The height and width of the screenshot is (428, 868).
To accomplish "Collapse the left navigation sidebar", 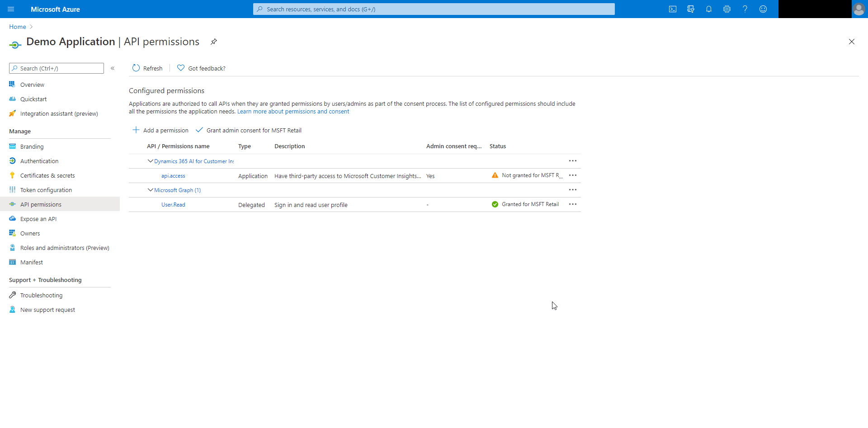I will (113, 68).
